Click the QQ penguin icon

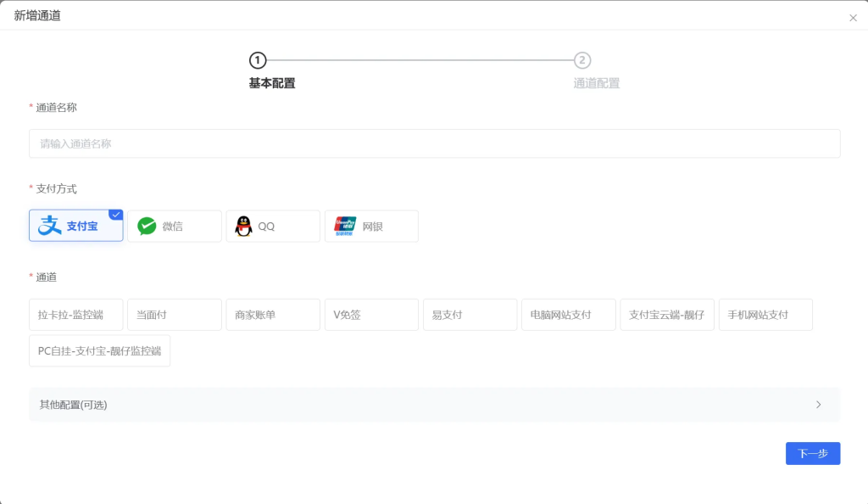point(243,227)
